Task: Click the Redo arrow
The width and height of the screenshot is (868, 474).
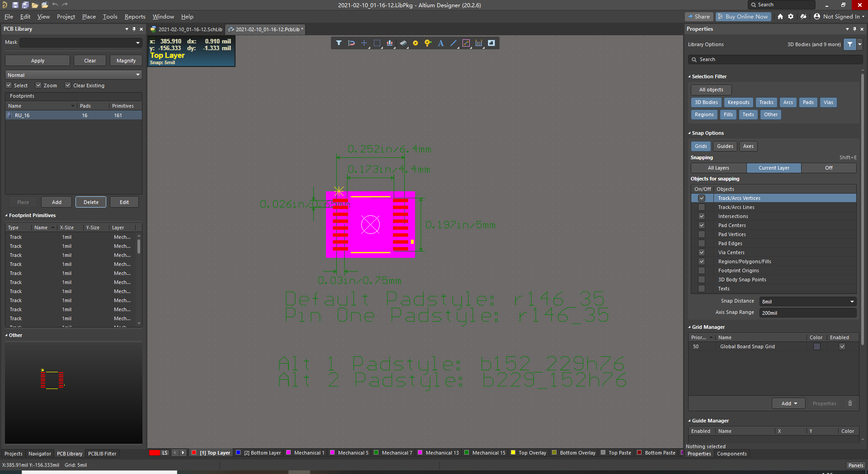Action: click(65, 5)
